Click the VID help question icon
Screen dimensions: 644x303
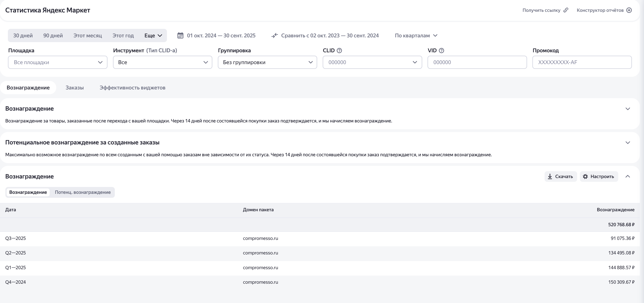(x=442, y=50)
